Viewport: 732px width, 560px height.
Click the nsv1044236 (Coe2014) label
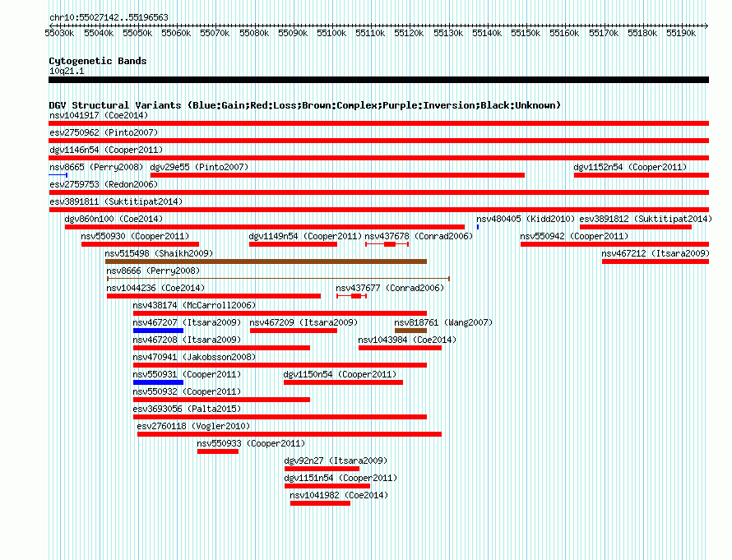155,288
